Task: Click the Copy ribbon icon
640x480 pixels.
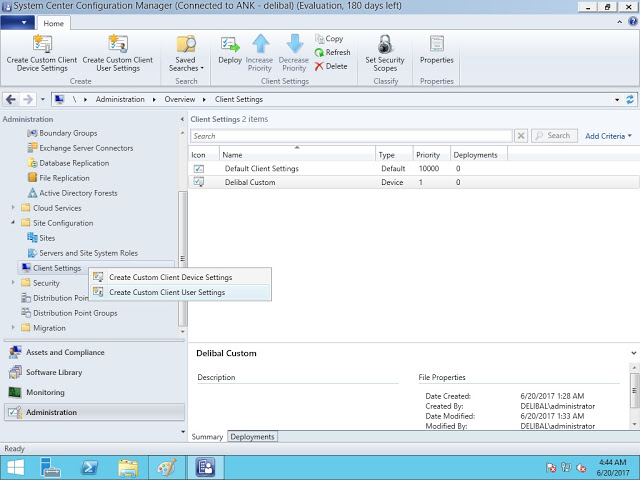Action: point(329,38)
